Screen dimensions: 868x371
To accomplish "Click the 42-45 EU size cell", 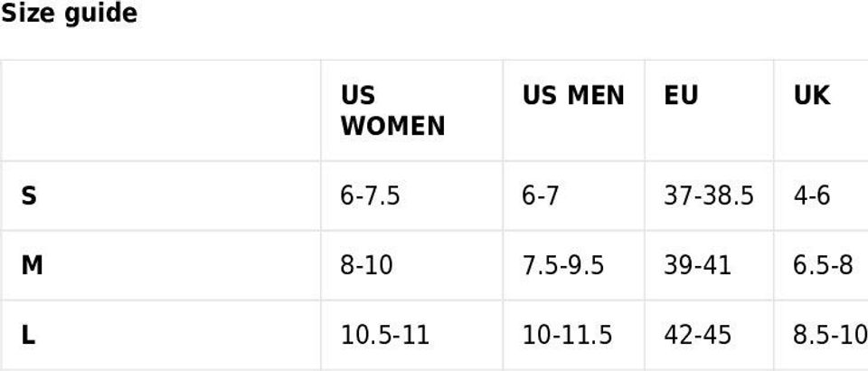I will pyautogui.click(x=697, y=335).
